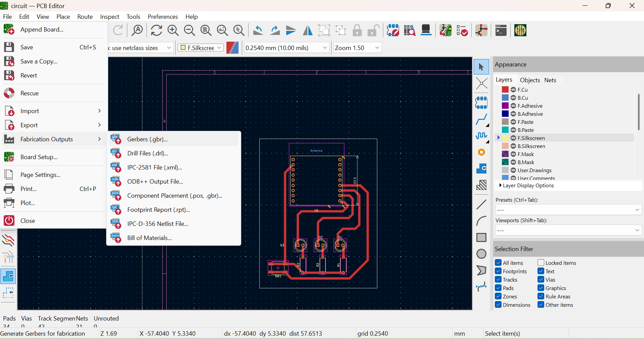Select the Draw Line tool
644x339 pixels.
click(481, 204)
